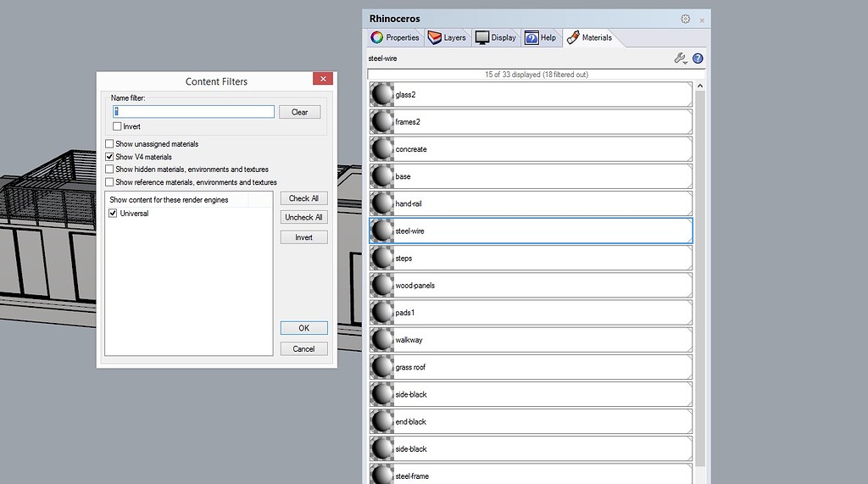Switch to the Help tab
Viewport: 868px width, 484px height.
click(x=540, y=37)
